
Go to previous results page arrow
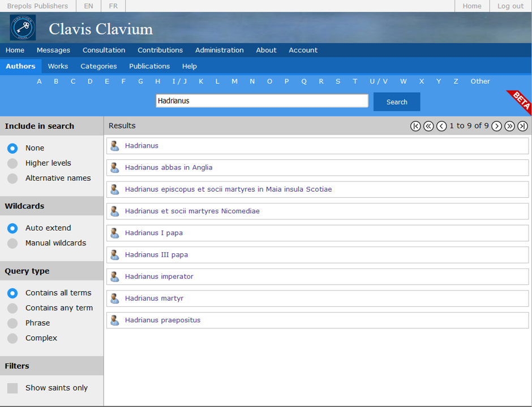coord(441,126)
